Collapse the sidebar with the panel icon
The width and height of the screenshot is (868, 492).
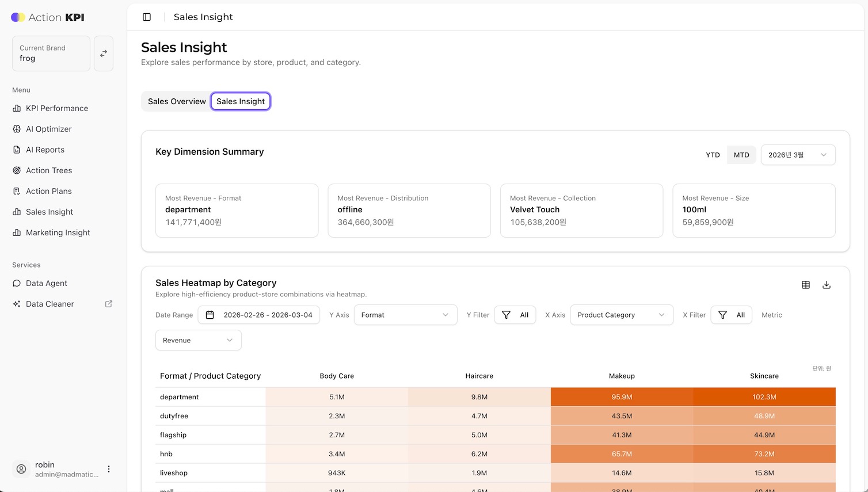click(x=147, y=17)
